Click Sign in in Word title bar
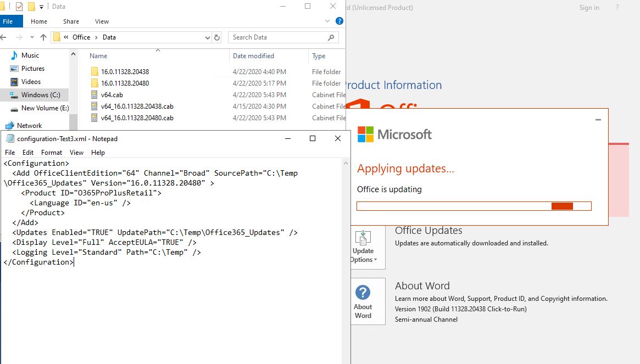This screenshot has width=640, height=364. coord(589,8)
